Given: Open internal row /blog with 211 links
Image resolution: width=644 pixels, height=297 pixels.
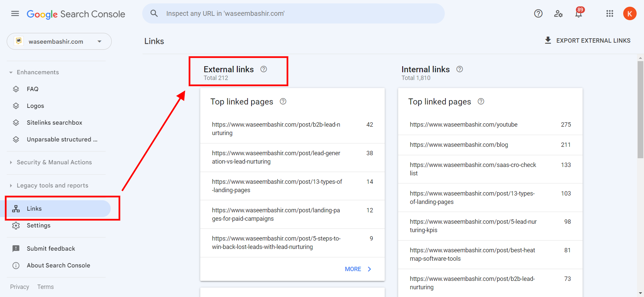Looking at the screenshot, I should 490,145.
